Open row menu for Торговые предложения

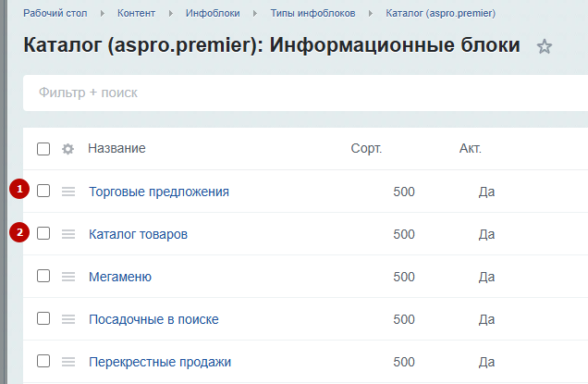pyautogui.click(x=68, y=192)
